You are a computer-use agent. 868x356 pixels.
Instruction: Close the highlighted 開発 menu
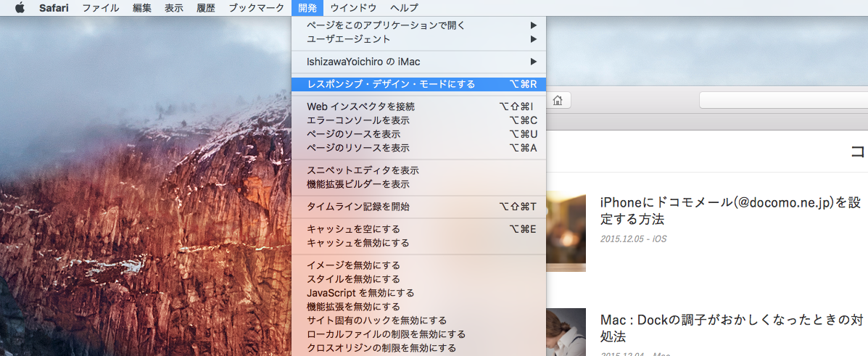click(307, 8)
